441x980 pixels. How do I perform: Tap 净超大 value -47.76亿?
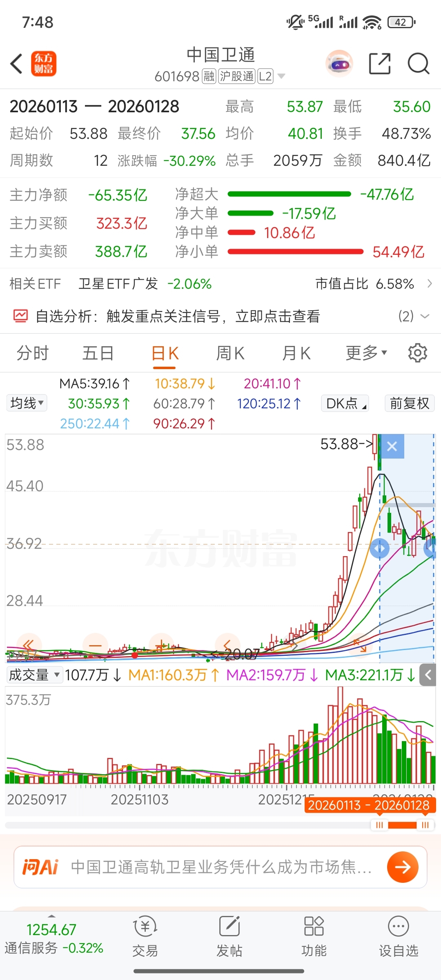387,194
